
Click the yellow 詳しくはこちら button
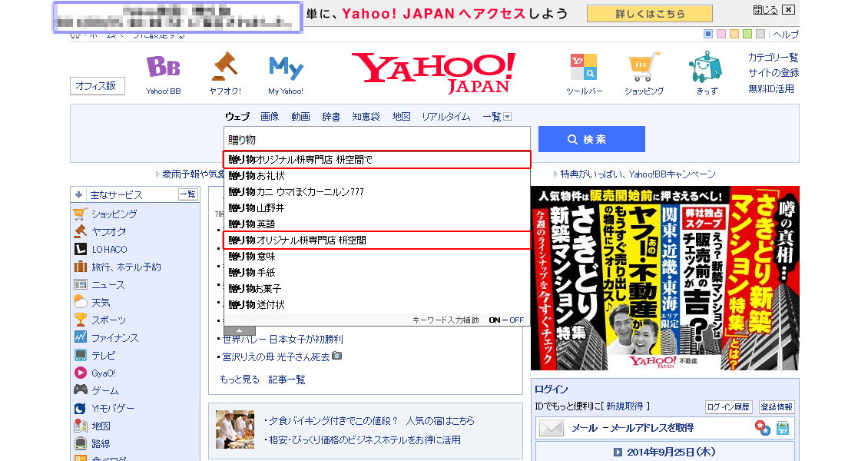[x=650, y=14]
